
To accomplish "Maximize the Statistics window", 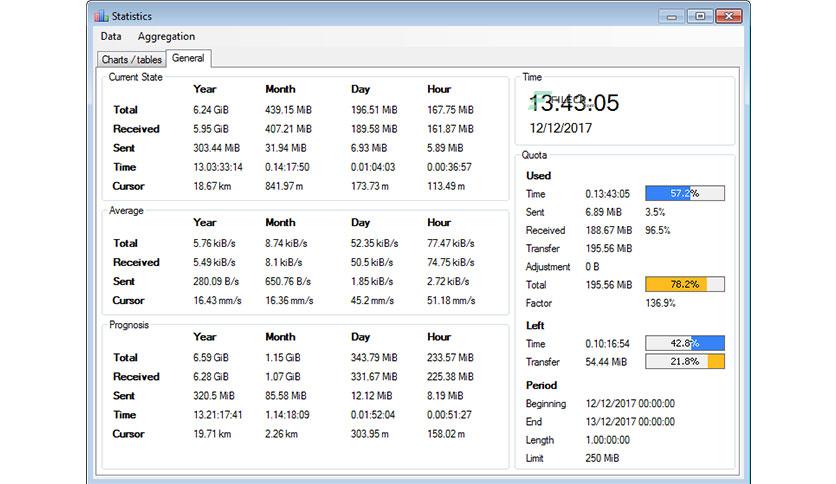I will coord(700,16).
